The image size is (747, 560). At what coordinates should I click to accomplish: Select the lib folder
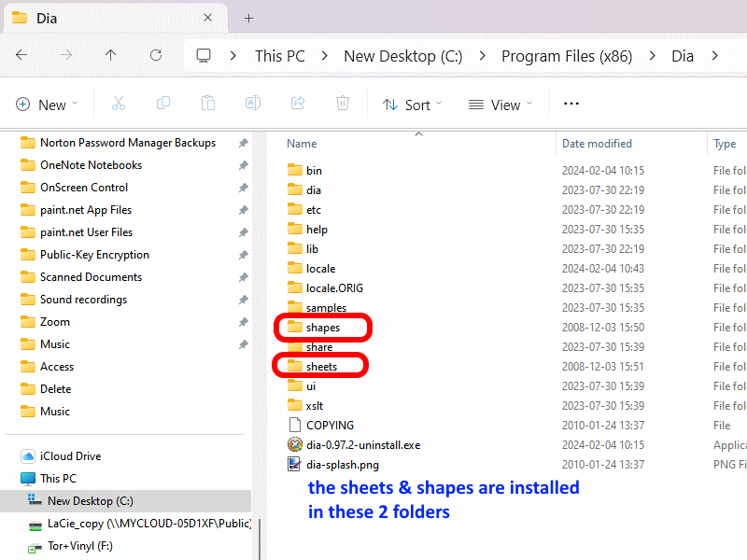coord(303,249)
